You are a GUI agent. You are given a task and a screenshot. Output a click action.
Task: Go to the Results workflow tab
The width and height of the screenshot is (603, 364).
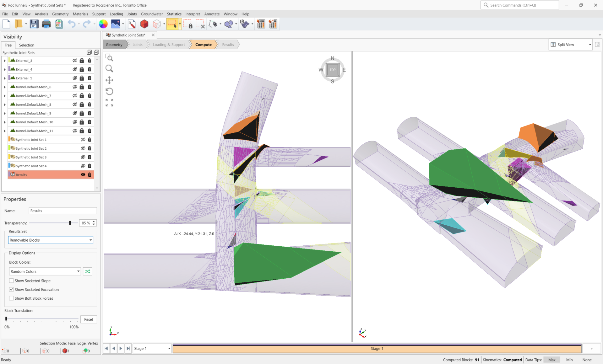tap(228, 45)
